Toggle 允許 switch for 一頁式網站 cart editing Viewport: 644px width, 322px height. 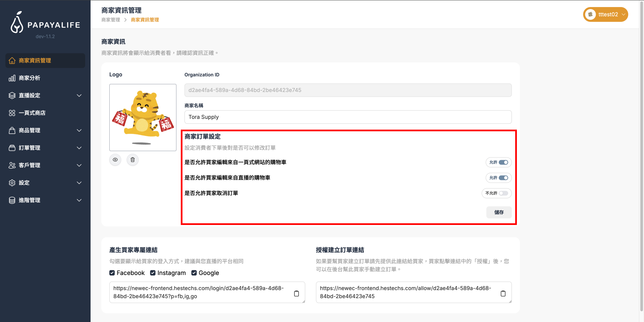coord(503,163)
